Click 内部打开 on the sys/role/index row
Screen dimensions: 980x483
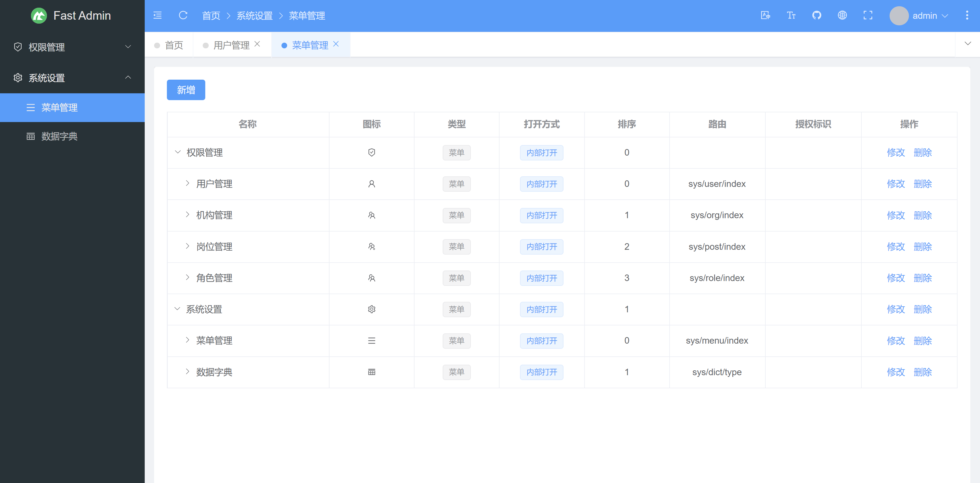(x=542, y=278)
